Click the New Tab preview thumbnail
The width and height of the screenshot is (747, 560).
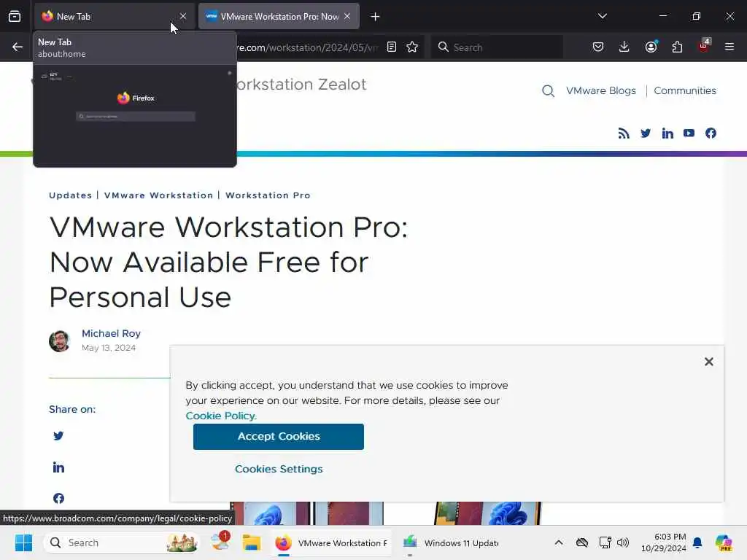click(x=135, y=116)
